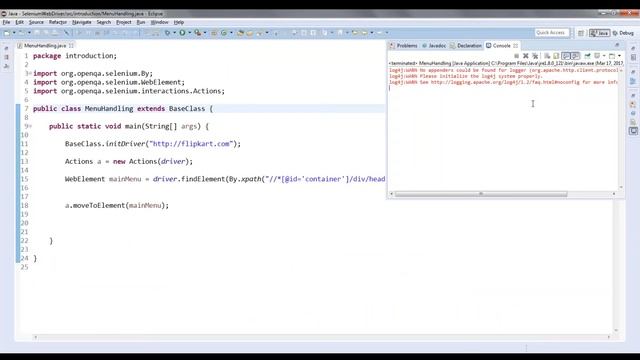Click the Clear Console icon

pyautogui.click(x=547, y=56)
